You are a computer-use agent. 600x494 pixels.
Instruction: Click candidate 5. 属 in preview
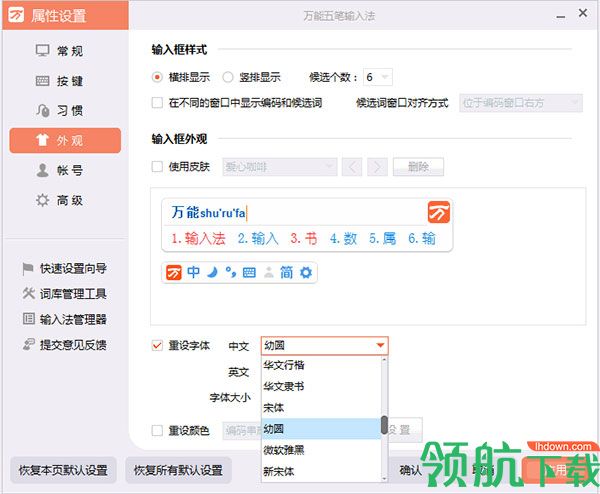(x=383, y=239)
